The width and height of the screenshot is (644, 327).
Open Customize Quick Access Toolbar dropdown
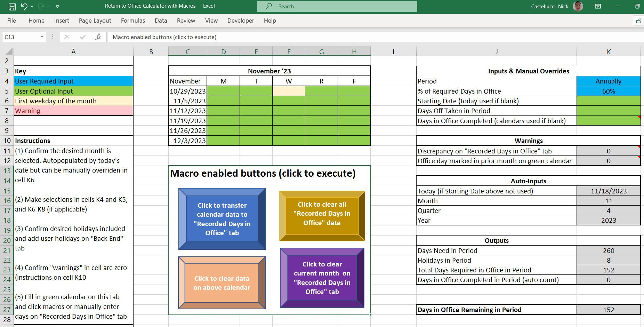[57, 6]
